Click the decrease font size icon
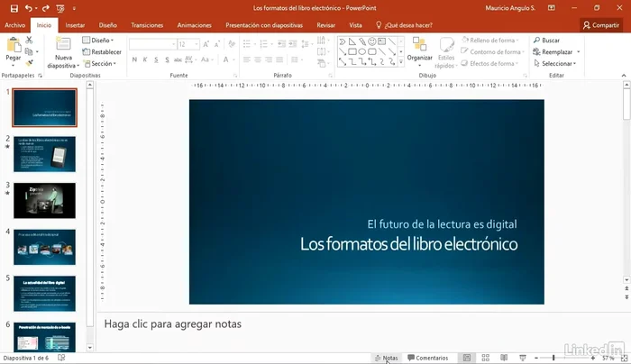Viewport: 631px width, 364px height. [x=217, y=44]
